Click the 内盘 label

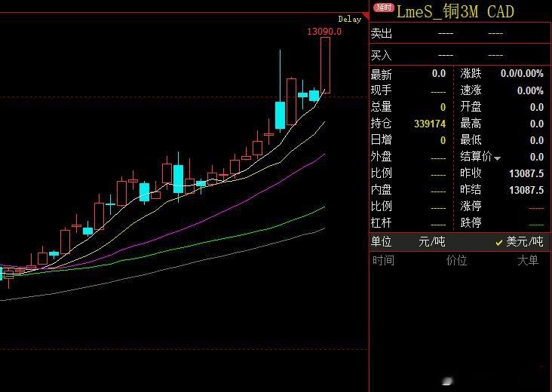point(382,190)
